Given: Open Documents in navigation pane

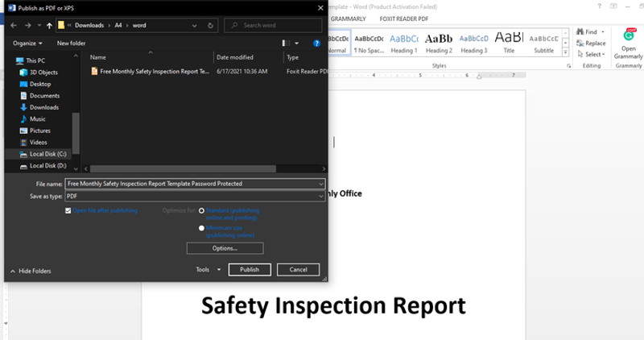Looking at the screenshot, I should pos(39,96).
